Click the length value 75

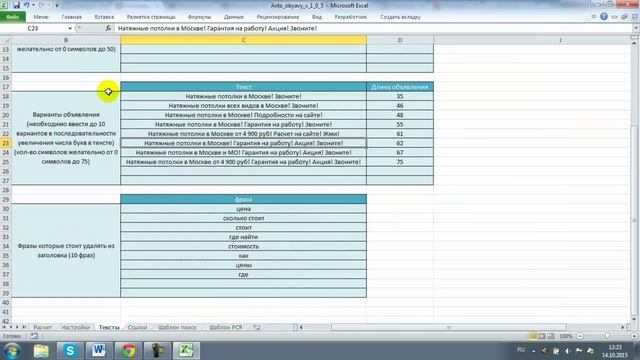point(400,162)
